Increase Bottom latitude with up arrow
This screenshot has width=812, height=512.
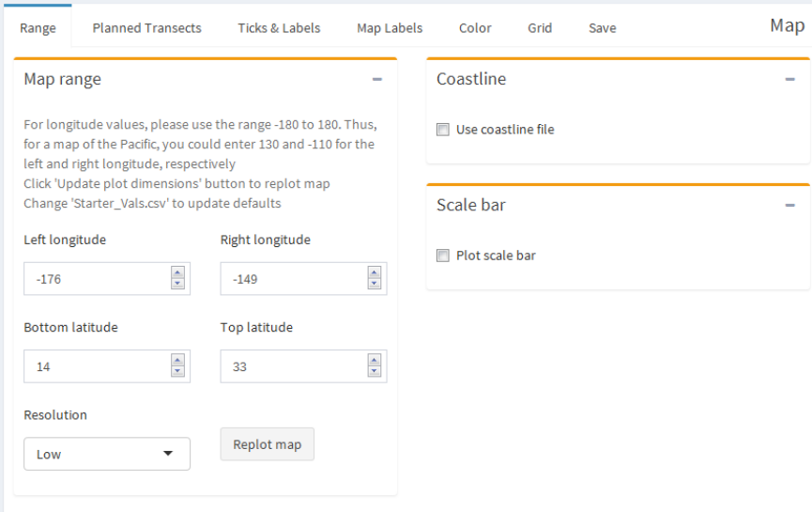(x=177, y=360)
